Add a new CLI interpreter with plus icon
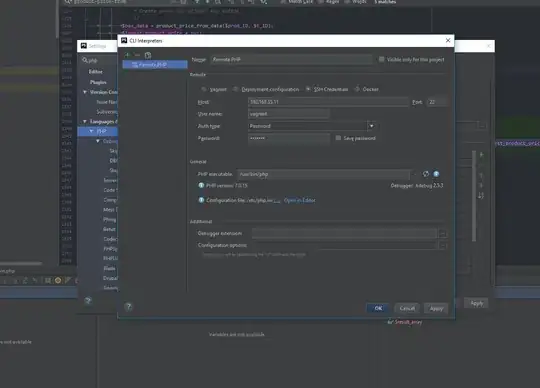This screenshot has width=540, height=388. (127, 55)
